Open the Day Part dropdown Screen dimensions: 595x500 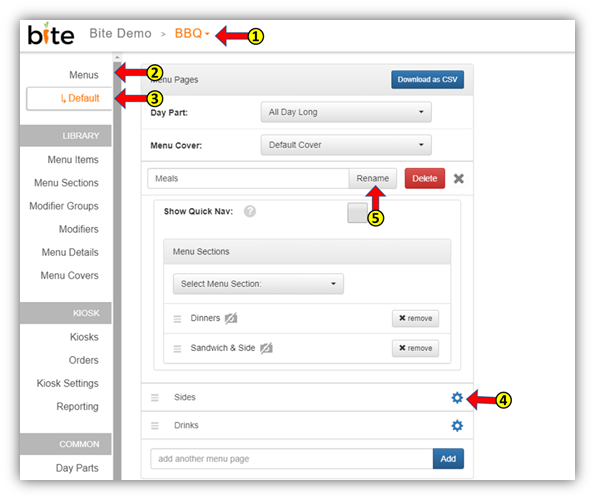346,112
